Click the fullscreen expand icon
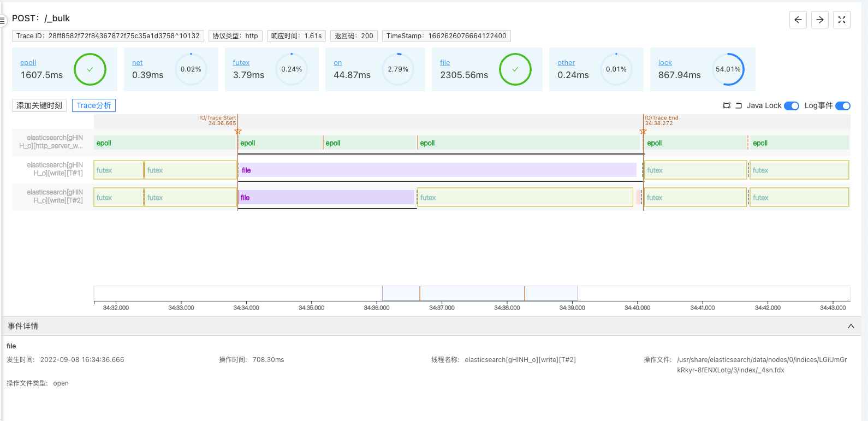The image size is (868, 421). point(841,20)
